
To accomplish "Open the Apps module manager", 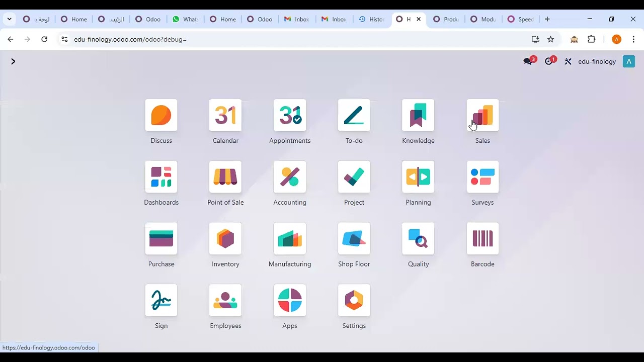I will (x=290, y=301).
